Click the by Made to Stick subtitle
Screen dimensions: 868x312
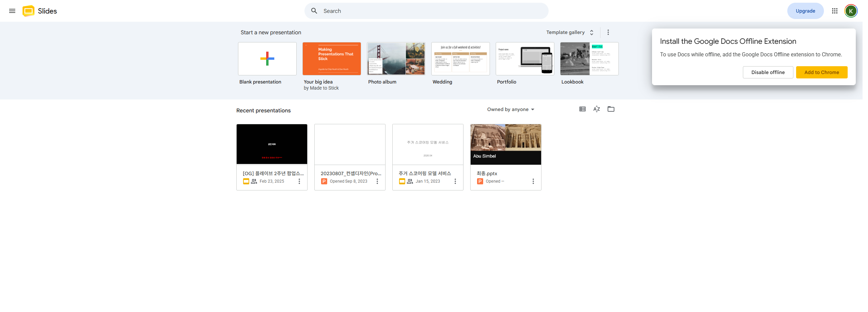[321, 88]
